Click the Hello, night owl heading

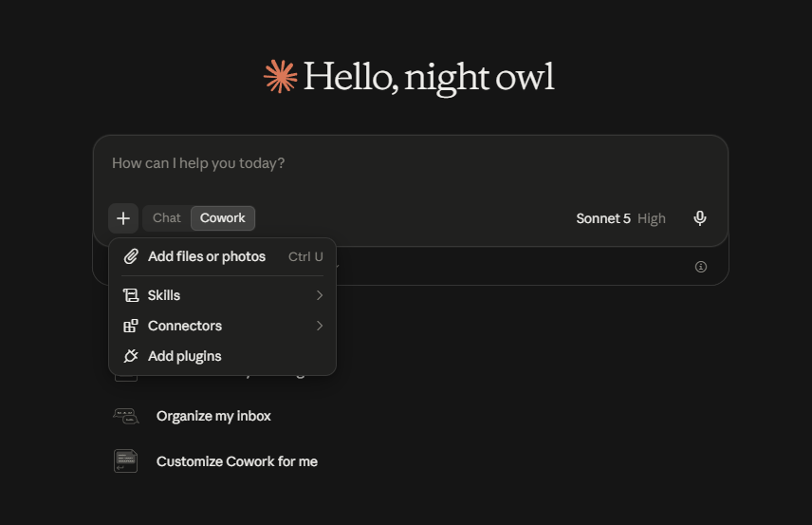429,77
